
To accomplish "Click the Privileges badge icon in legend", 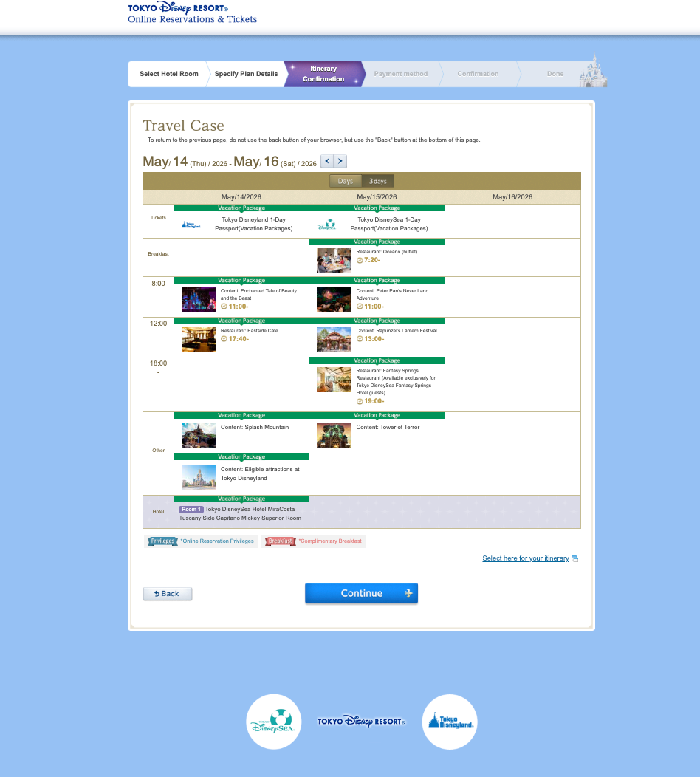I will [x=162, y=541].
